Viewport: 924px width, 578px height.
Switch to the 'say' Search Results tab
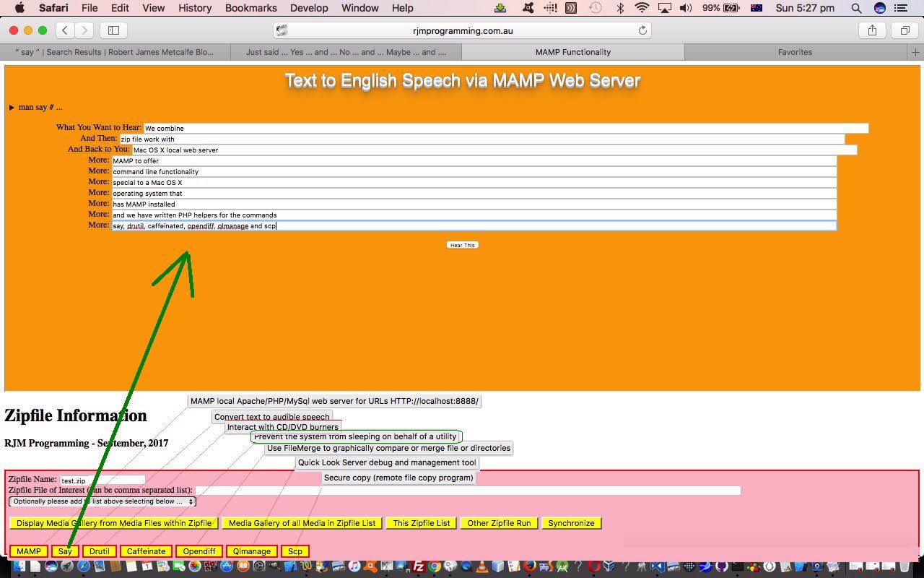click(115, 52)
